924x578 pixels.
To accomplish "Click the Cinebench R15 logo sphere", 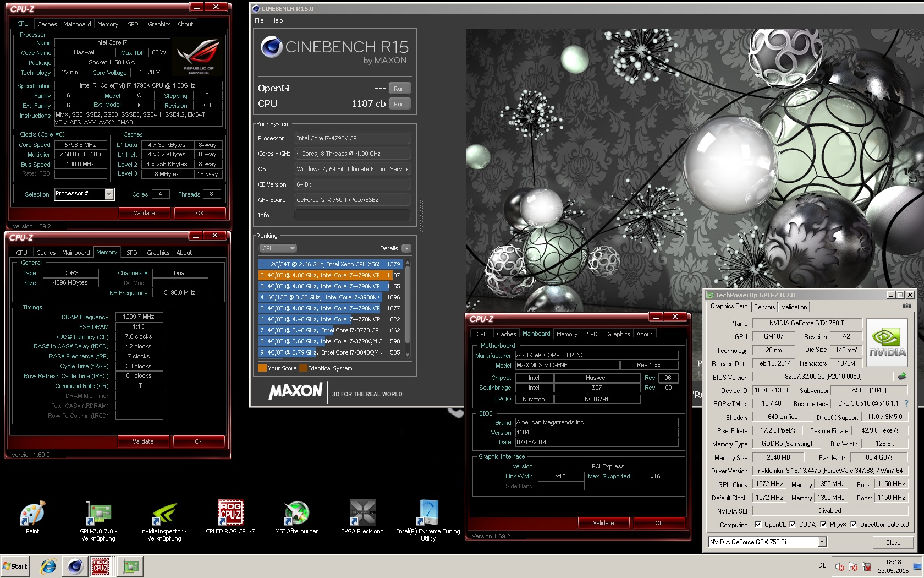I will pyautogui.click(x=272, y=47).
